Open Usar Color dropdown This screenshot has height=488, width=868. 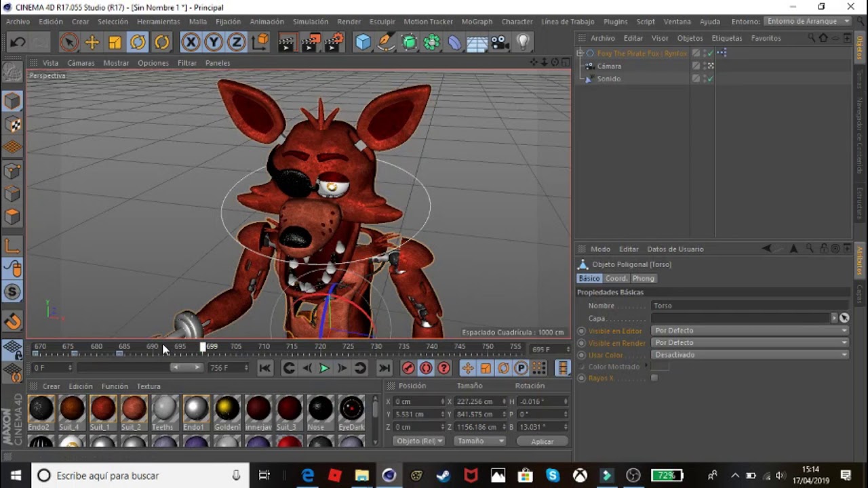tap(750, 355)
